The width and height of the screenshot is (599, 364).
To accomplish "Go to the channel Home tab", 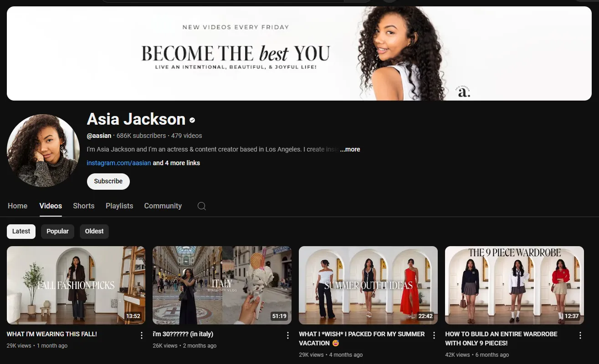I will pyautogui.click(x=18, y=206).
